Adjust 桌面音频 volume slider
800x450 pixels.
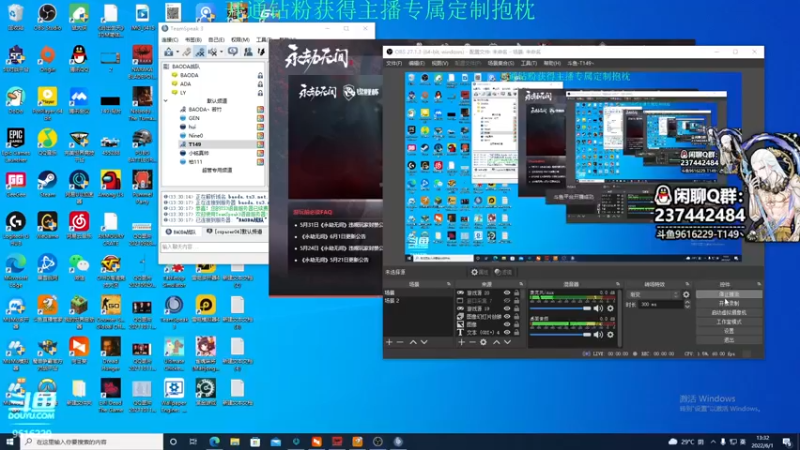560,334
